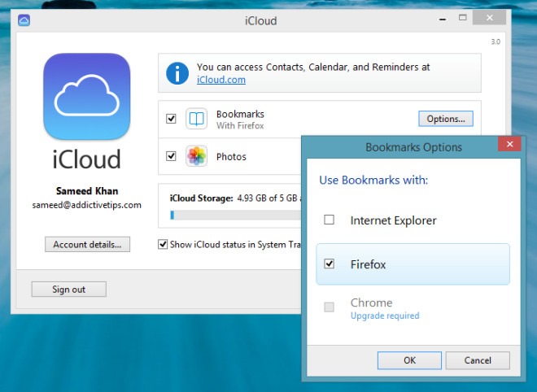
Task: Click the blue information icon
Action: 177,73
